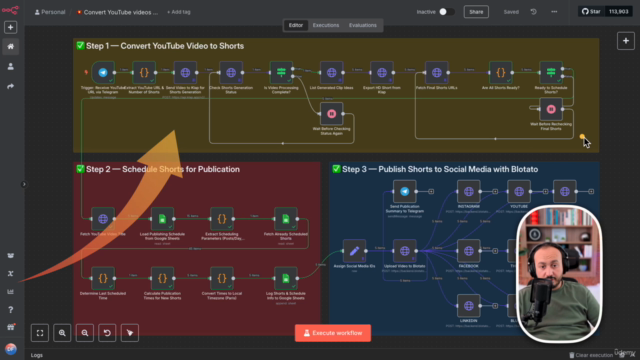Viewport: 640px width, 360px height.
Task: Open the Home overview icon
Action: click(11, 47)
